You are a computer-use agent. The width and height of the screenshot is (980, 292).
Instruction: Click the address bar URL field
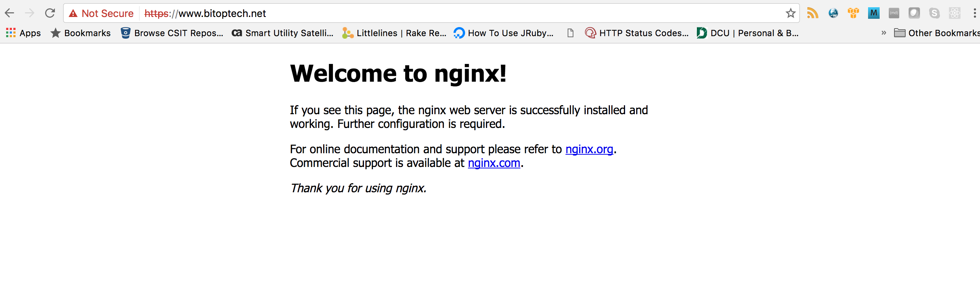(x=456, y=13)
